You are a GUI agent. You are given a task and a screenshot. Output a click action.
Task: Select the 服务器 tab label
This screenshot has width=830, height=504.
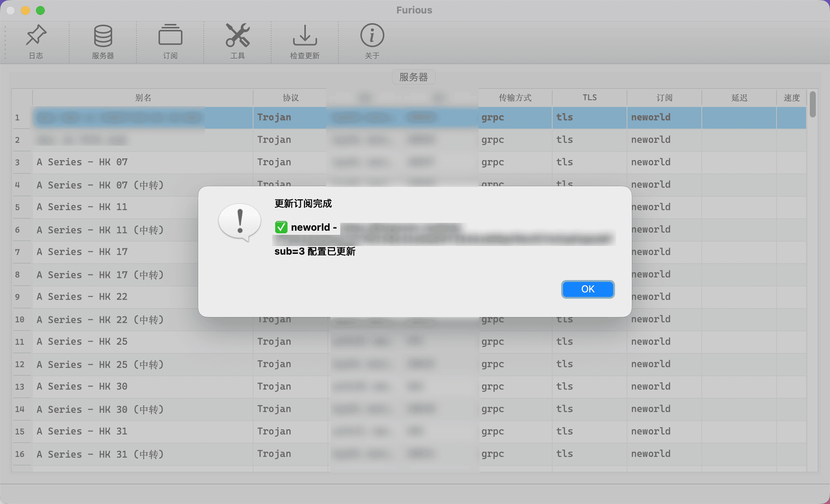414,77
